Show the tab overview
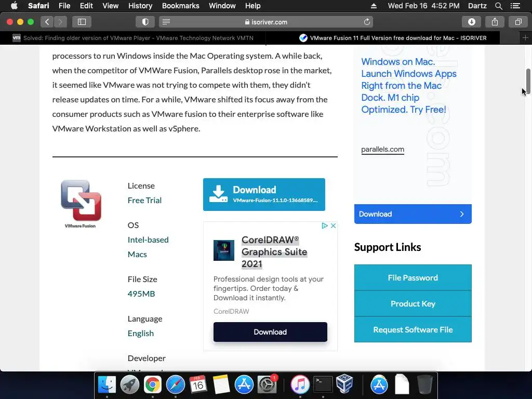532x399 pixels. pos(518,22)
